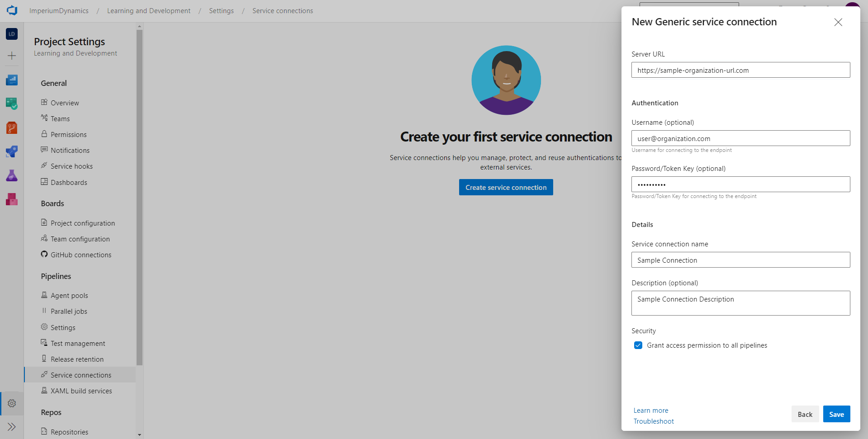Open Test Plans flask icon
The image size is (868, 439).
[12, 175]
